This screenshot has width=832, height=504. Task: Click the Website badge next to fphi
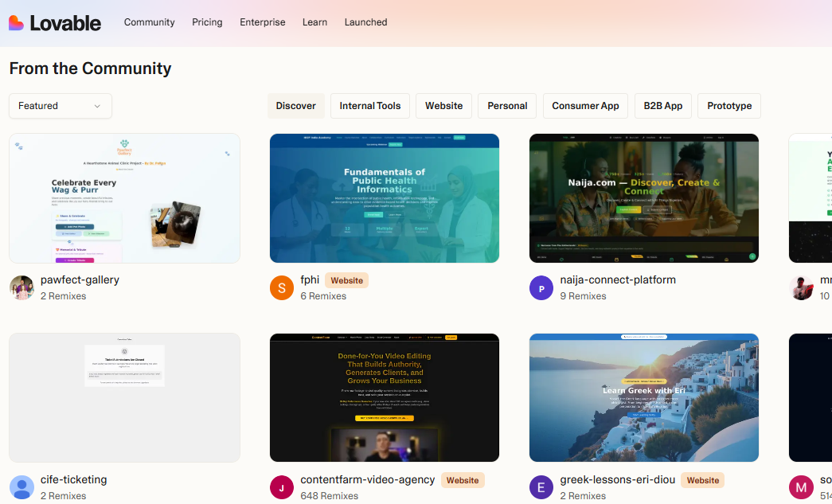coord(347,280)
